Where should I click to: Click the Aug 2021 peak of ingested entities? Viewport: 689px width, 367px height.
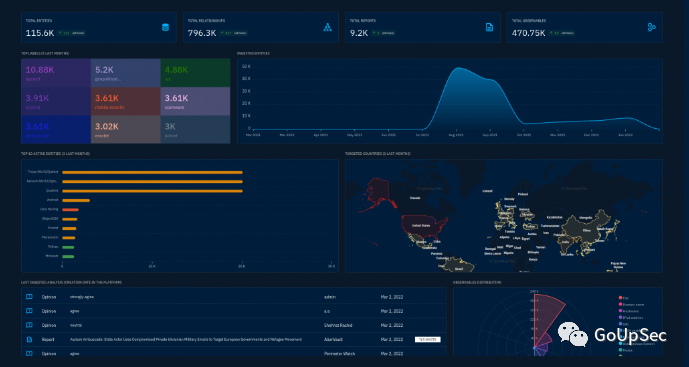pos(458,68)
